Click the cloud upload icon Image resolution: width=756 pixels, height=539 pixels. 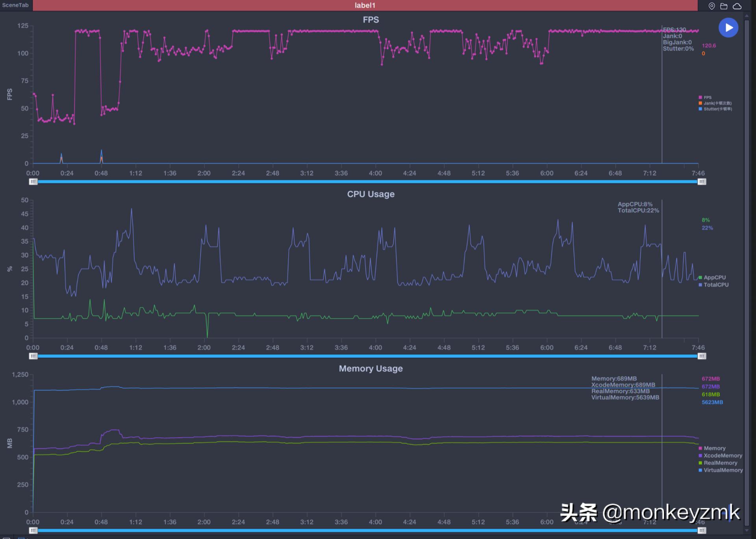pos(737,6)
